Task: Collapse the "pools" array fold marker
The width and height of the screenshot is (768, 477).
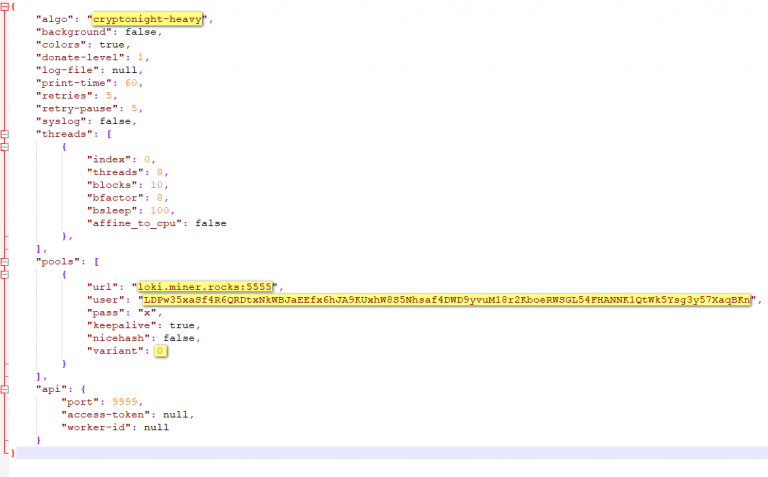Action: 5,261
